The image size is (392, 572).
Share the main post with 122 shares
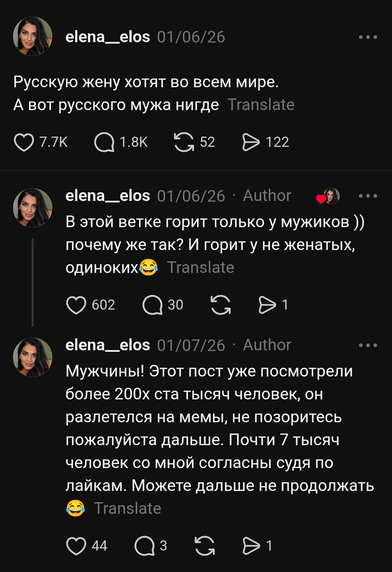point(251,142)
